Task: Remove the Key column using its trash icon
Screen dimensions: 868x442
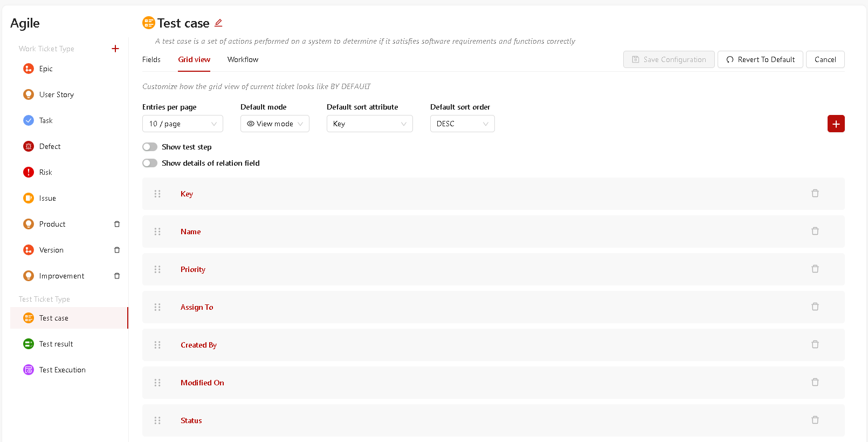Action: pyautogui.click(x=815, y=193)
